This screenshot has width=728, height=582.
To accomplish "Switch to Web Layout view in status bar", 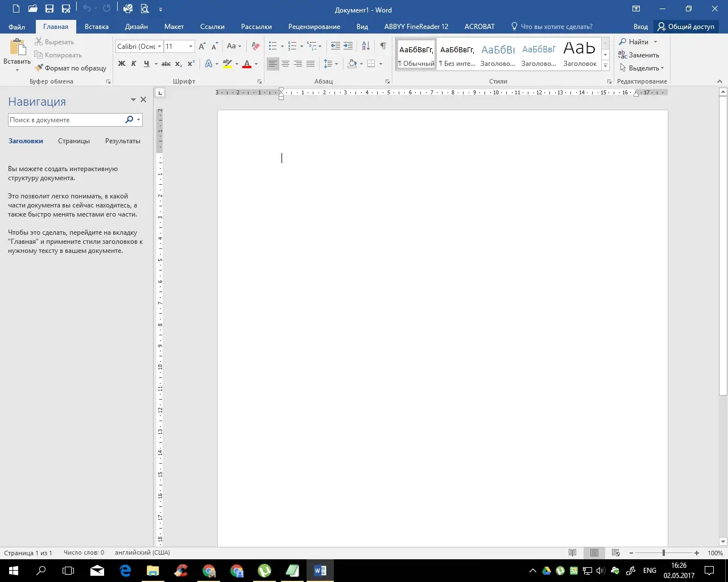I will (615, 552).
